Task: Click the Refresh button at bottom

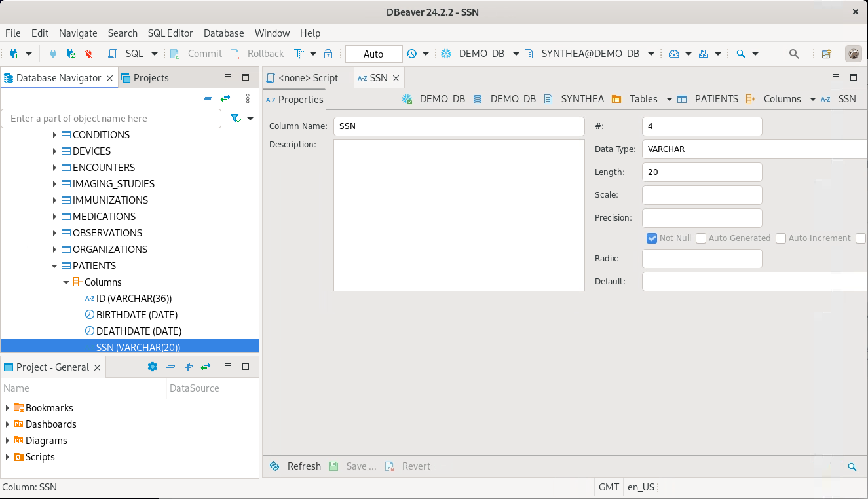Action: tap(296, 466)
